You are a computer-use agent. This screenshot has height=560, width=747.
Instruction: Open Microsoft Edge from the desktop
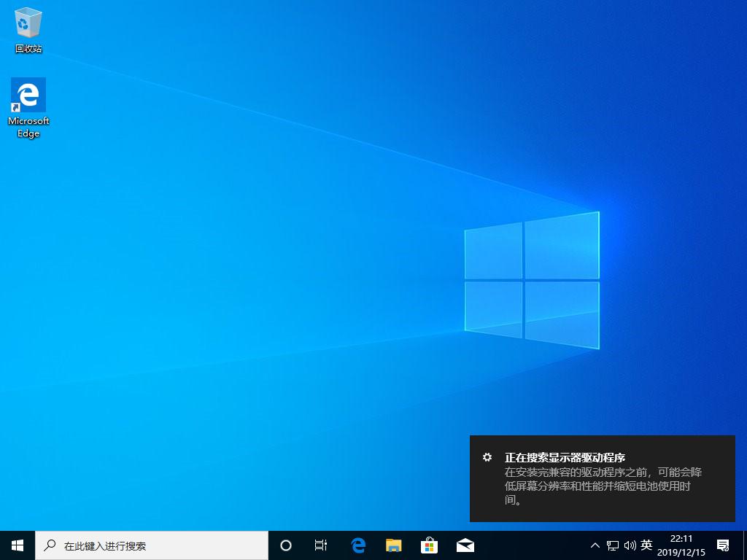28,96
